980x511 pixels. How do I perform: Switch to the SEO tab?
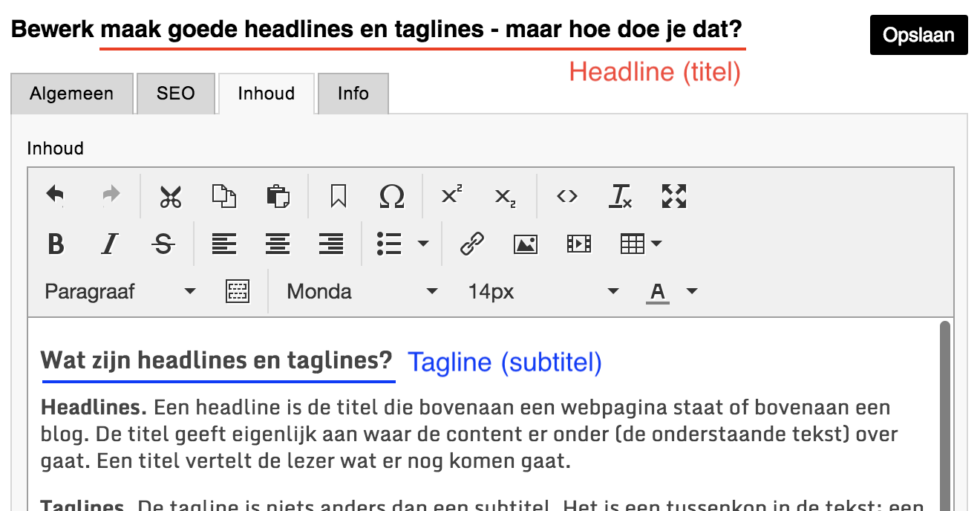pos(175,94)
